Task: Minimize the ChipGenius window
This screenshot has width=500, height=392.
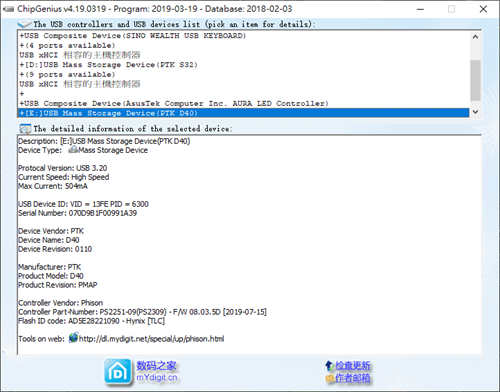Action: click(420, 9)
